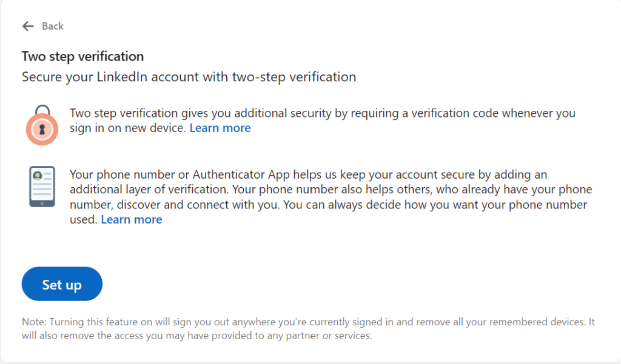This screenshot has height=364, width=621.
Task: Click the Secure your LinkedIn account subtitle
Action: (189, 77)
